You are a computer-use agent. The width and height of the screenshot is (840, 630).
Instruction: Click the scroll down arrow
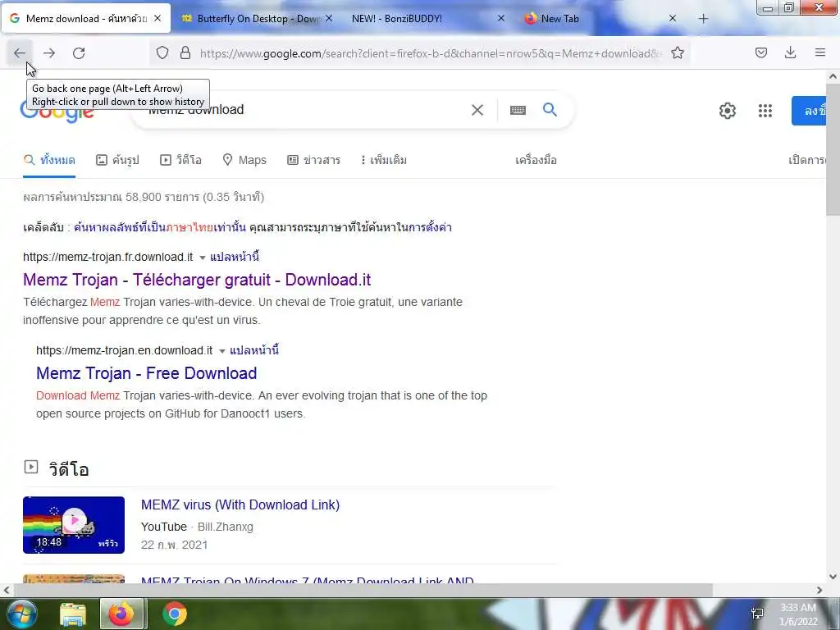833,577
